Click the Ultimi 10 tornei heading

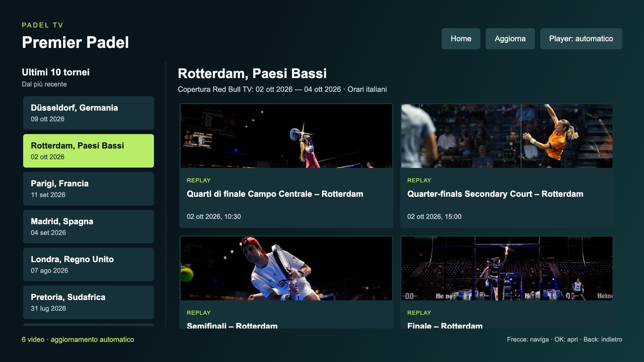click(x=56, y=72)
